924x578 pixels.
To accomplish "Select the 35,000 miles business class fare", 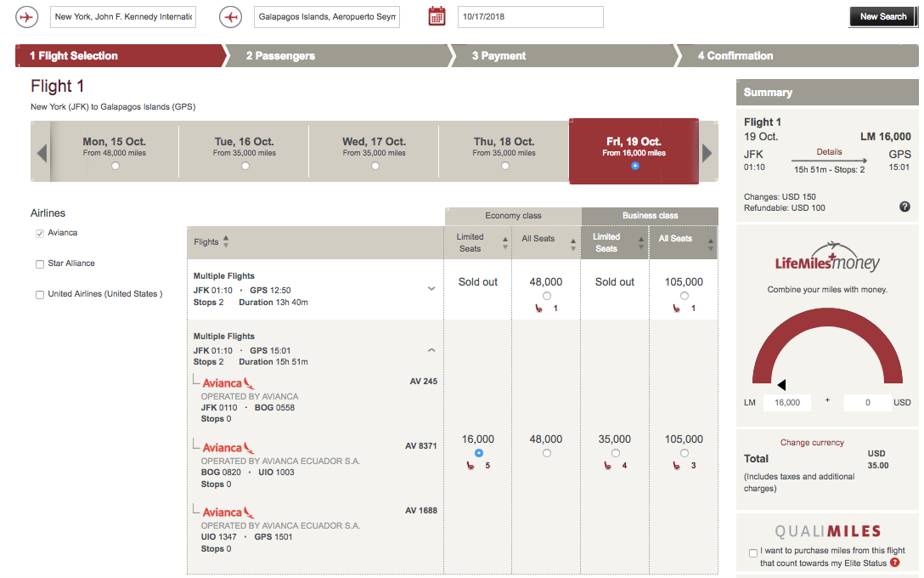I will point(615,453).
